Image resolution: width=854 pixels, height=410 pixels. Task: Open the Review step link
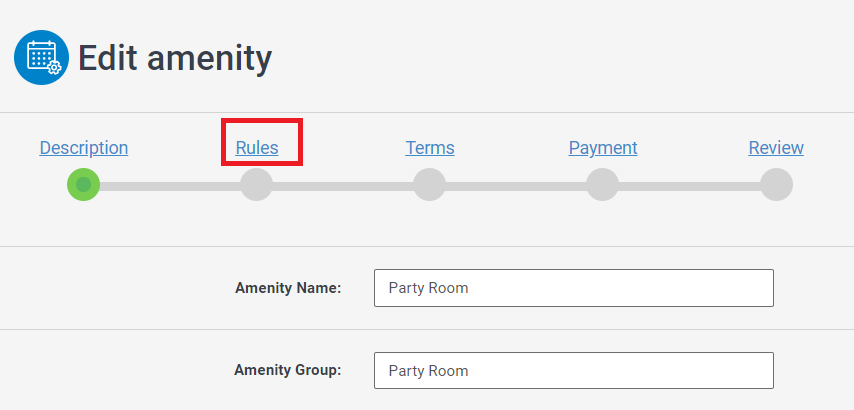[x=776, y=148]
